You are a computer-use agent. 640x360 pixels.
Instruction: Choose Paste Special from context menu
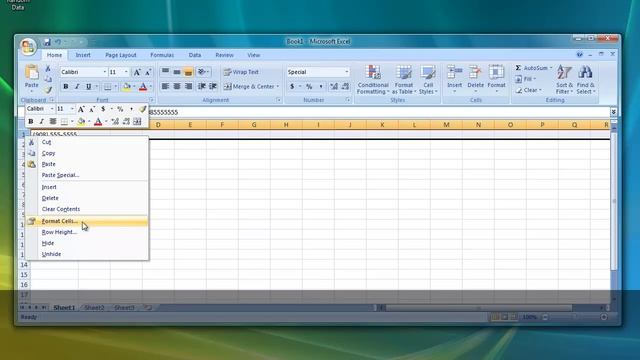[87, 175]
